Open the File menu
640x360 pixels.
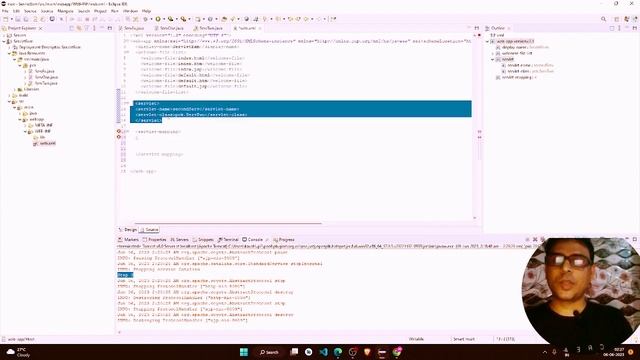pos(5,11)
